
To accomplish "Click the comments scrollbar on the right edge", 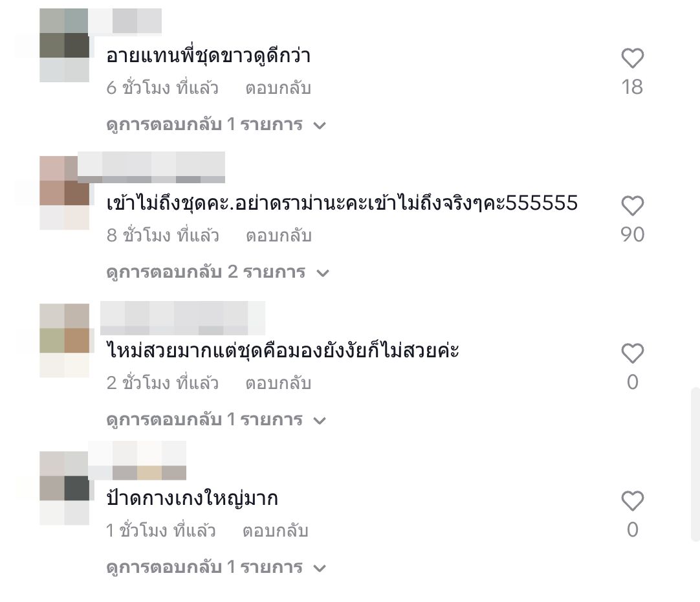I will (695, 465).
